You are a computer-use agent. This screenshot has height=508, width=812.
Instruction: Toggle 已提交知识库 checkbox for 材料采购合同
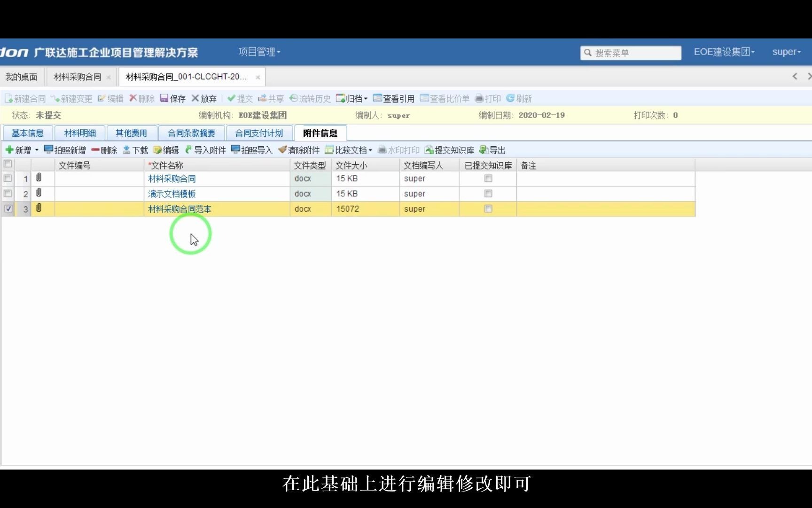click(488, 178)
